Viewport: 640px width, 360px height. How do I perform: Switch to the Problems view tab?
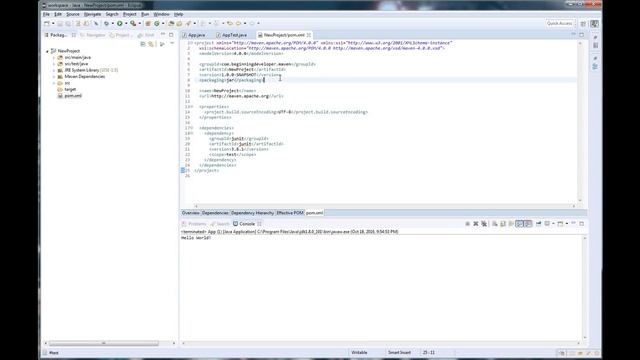click(194, 224)
